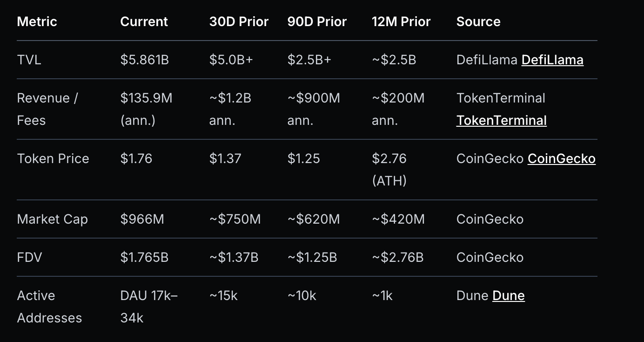644x342 pixels.
Task: Click the 30D Prior column header
Action: coord(239,22)
